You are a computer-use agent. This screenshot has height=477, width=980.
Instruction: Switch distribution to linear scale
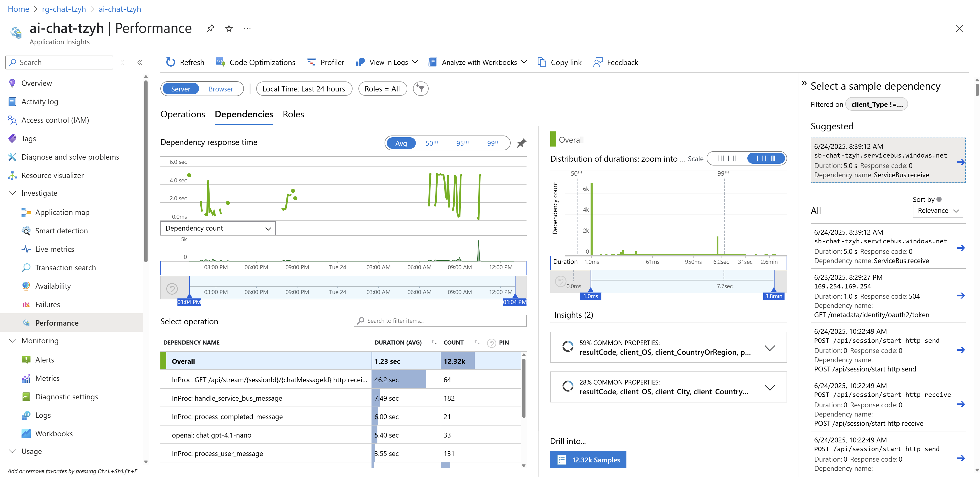727,159
